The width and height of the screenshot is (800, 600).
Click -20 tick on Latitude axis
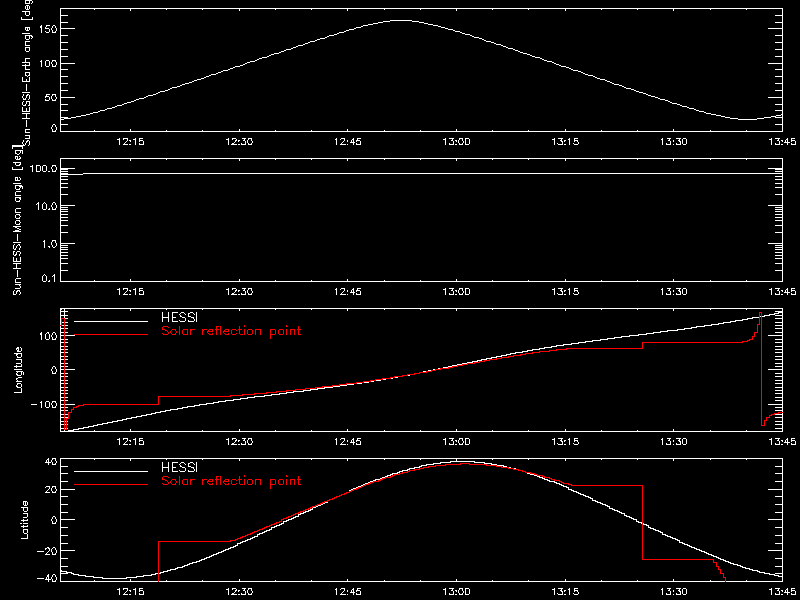(46, 551)
